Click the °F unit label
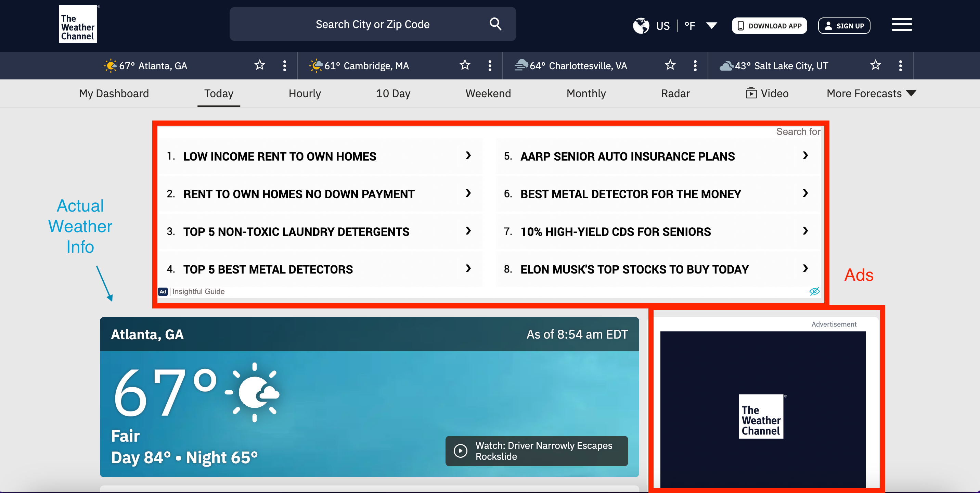This screenshot has height=493, width=980. 690,26
